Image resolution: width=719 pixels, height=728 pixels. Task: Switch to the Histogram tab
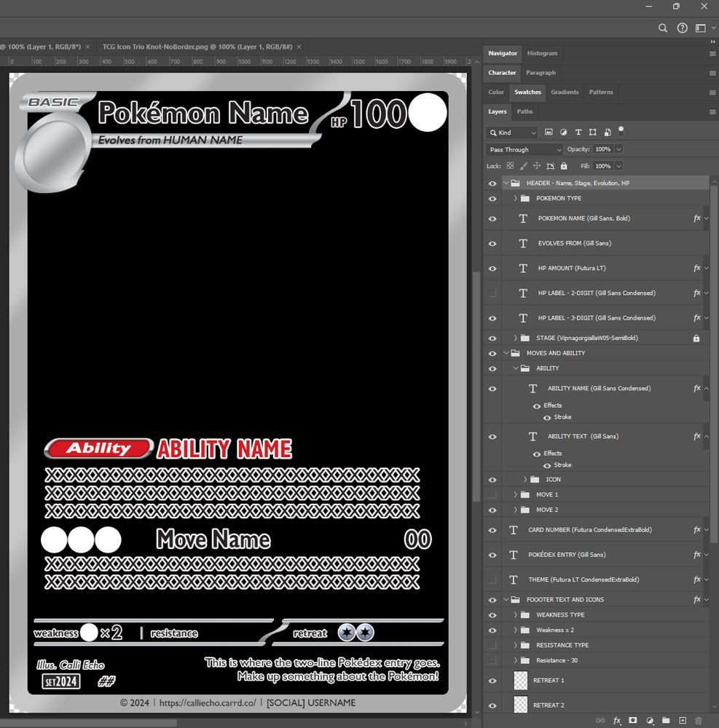pos(542,53)
